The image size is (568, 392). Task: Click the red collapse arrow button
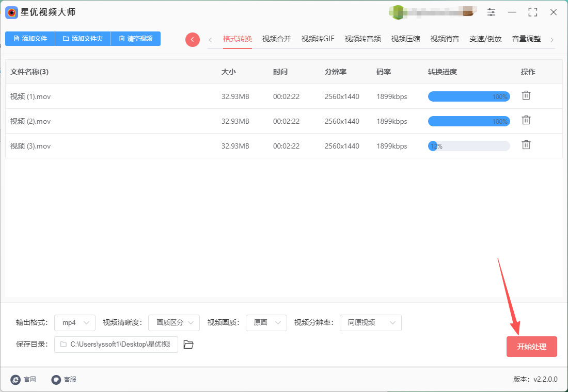(x=193, y=40)
